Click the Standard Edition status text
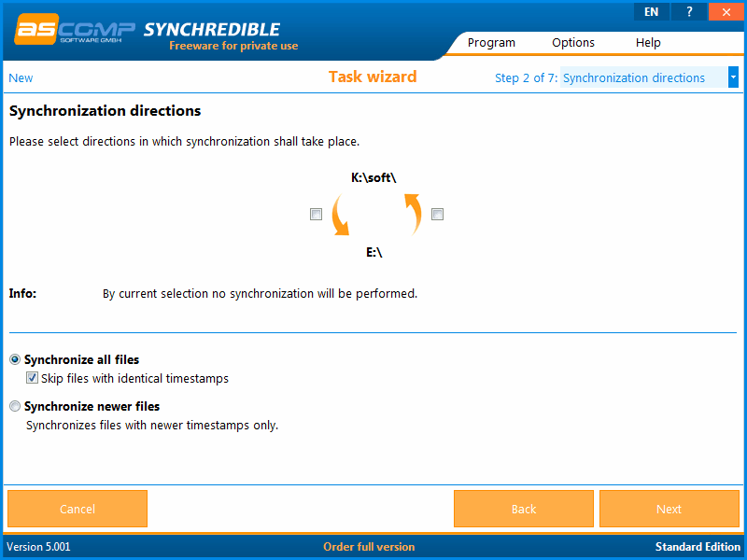Image resolution: width=747 pixels, height=560 pixels. pos(698,547)
